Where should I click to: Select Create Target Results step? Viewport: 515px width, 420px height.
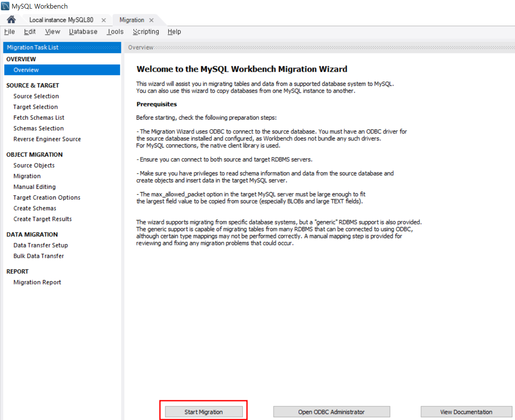[x=42, y=219]
